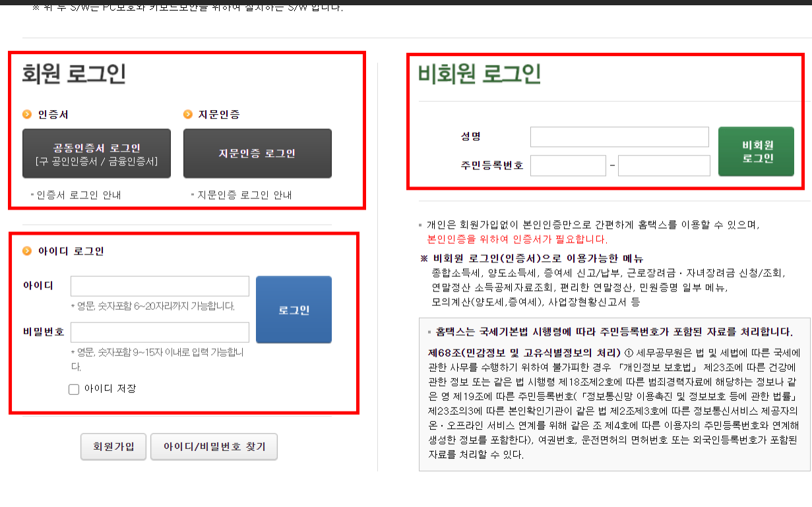Click green 비회원 로그인 button
The width and height of the screenshot is (812, 507).
point(756,152)
